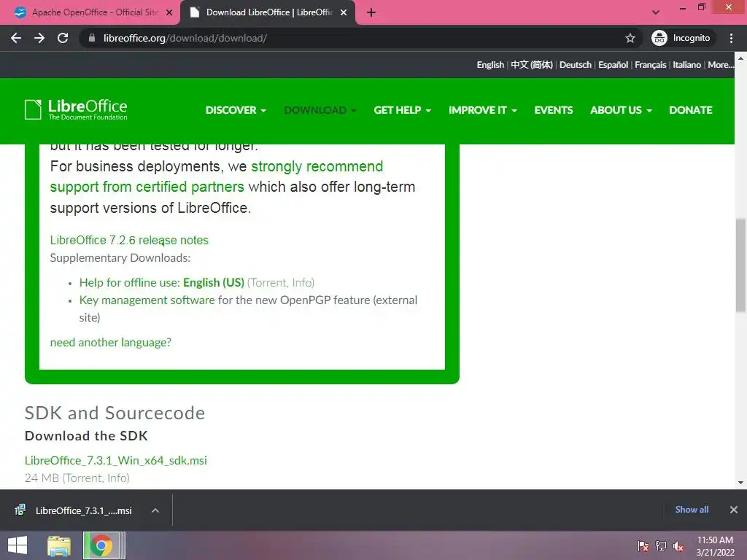
Task: Open Key management software link
Action: pyautogui.click(x=147, y=300)
